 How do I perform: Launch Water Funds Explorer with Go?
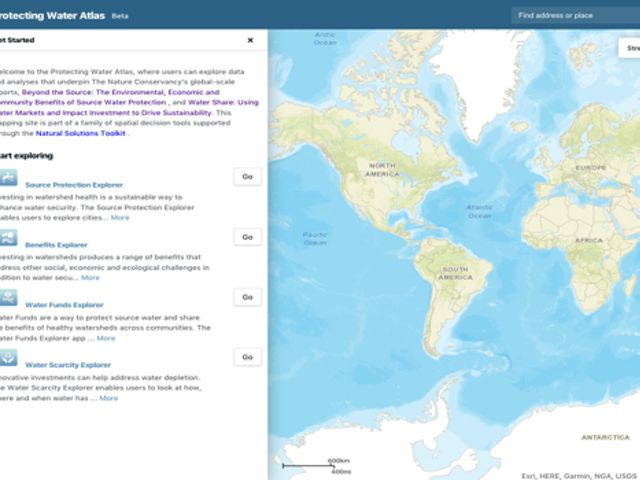coord(247,297)
